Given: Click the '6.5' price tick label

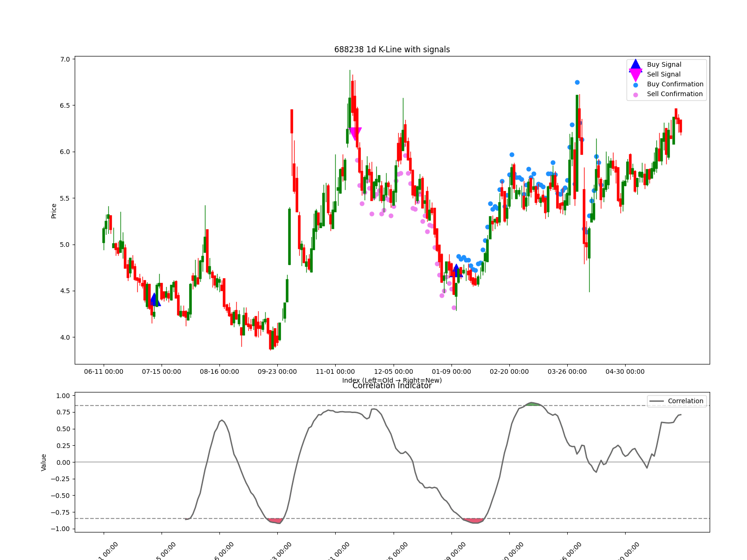Looking at the screenshot, I should pyautogui.click(x=65, y=105).
